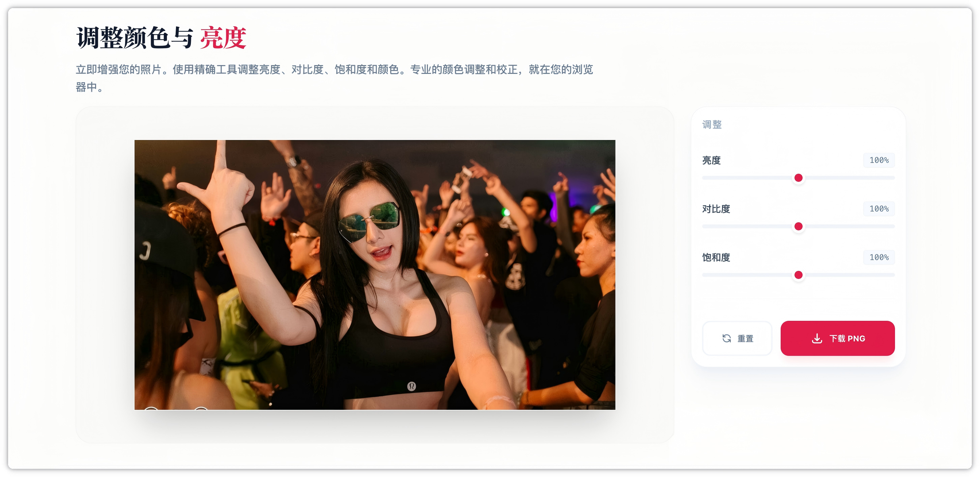The width and height of the screenshot is (980, 477).
Task: Click the 100% badge next to 饱和度
Action: 879,257
